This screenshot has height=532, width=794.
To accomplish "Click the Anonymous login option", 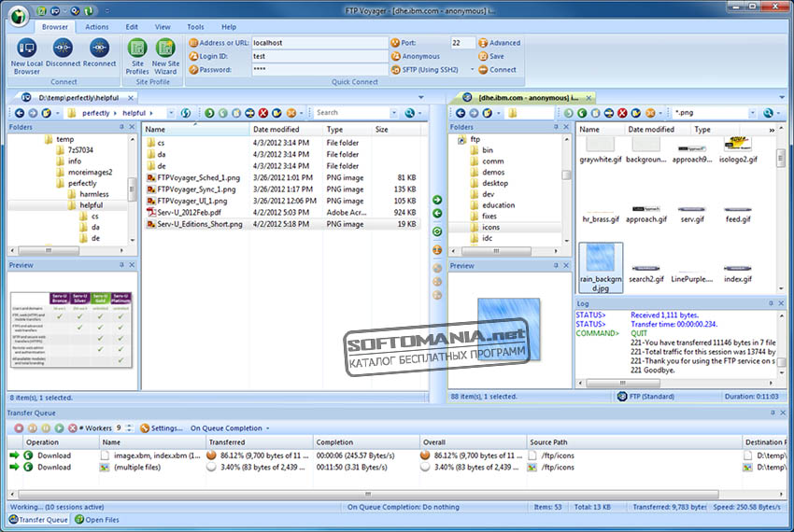I will pos(416,56).
